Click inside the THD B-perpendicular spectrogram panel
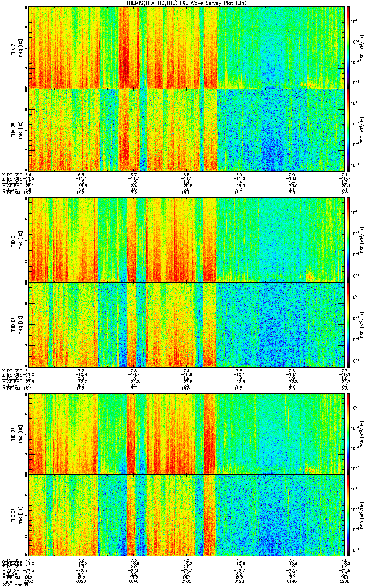368x588 pixels. [x=186, y=240]
